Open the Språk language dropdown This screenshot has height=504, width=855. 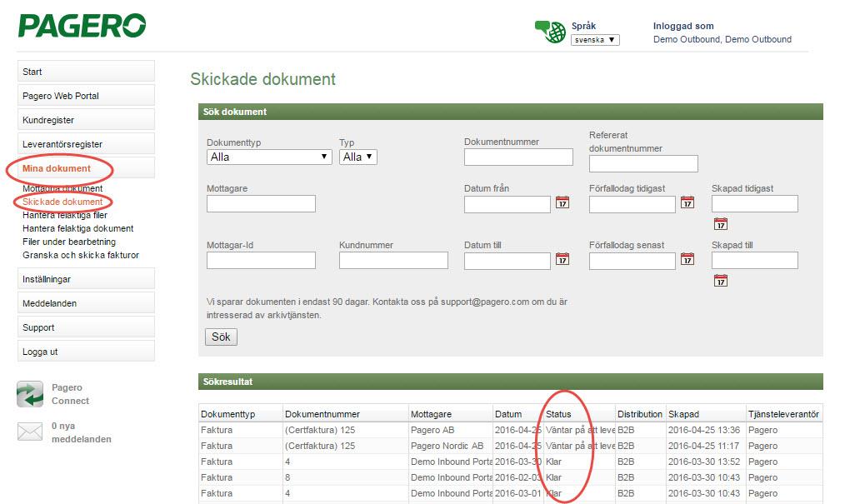pos(595,40)
